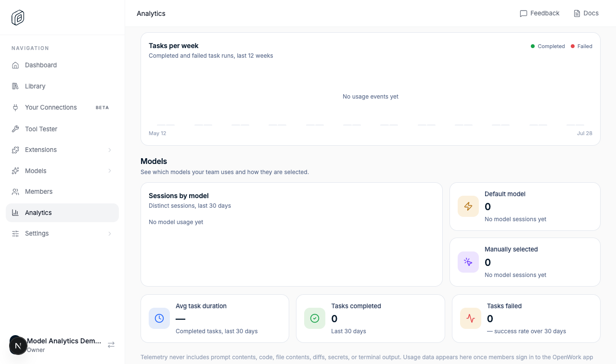Click the Tasks failed pulse icon
Image resolution: width=616 pixels, height=364 pixels.
(x=471, y=318)
